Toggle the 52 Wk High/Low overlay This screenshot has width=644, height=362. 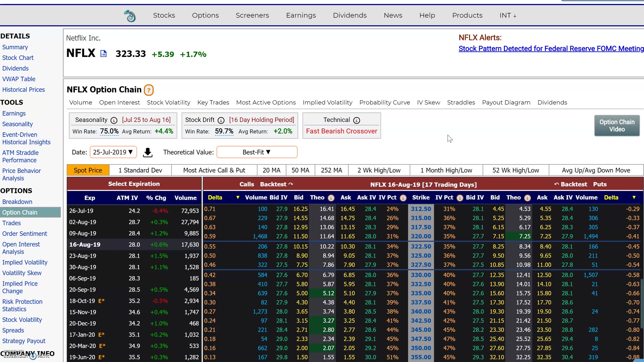(516, 170)
